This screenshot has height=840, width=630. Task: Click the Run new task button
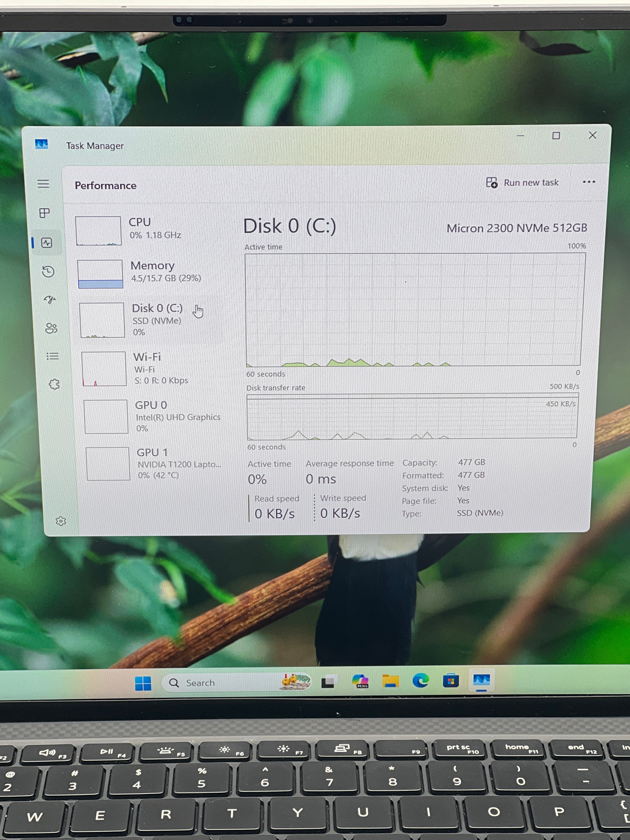pyautogui.click(x=522, y=183)
